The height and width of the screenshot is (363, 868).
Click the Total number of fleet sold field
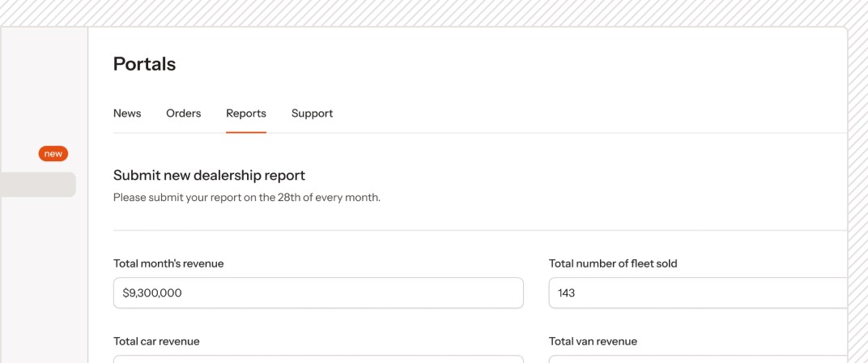698,293
